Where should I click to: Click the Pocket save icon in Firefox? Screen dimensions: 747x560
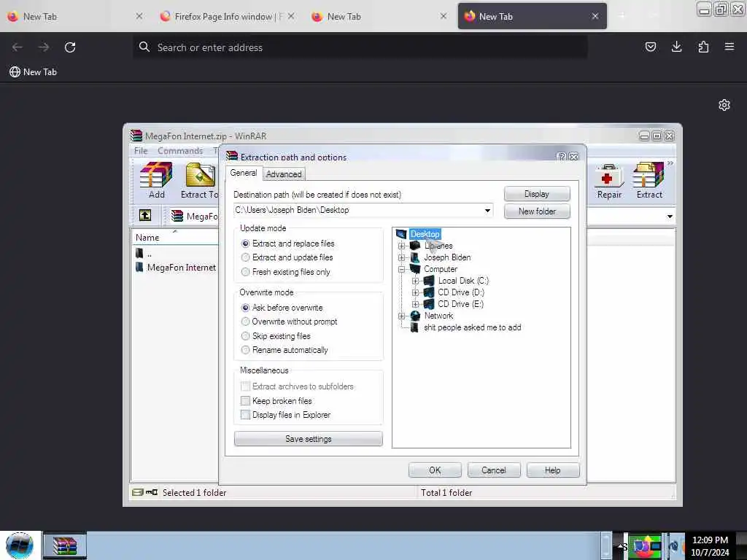650,47
